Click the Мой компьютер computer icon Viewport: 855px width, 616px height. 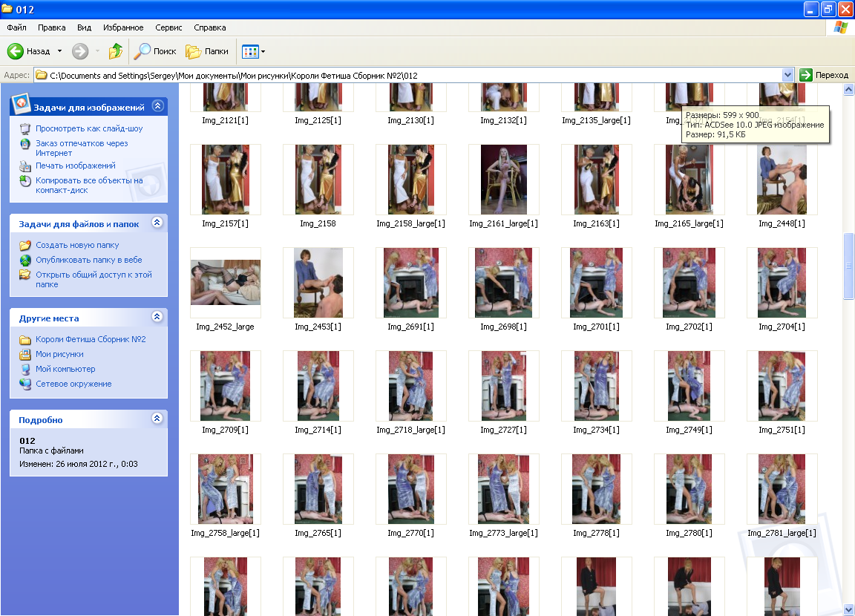point(25,369)
